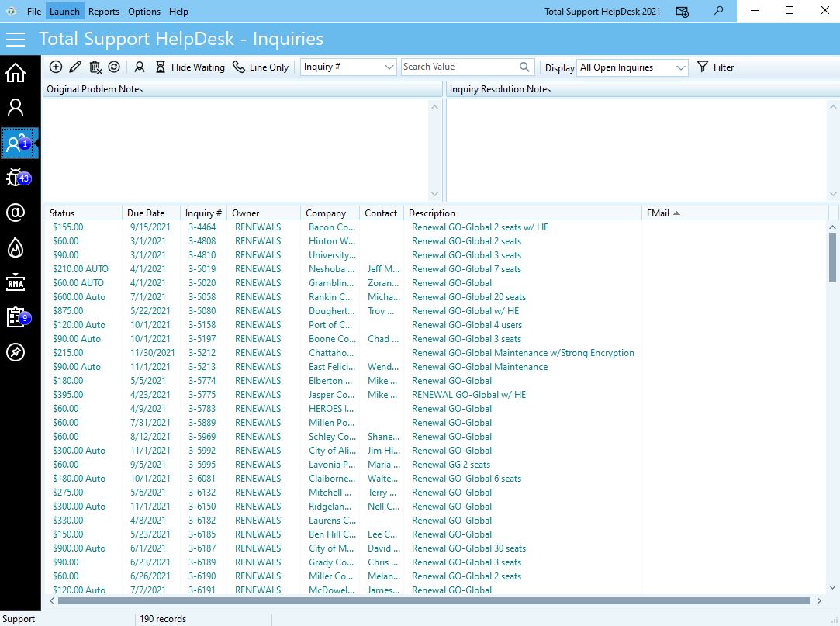Go to the Home sidebar icon
840x626 pixels.
pyautogui.click(x=16, y=73)
